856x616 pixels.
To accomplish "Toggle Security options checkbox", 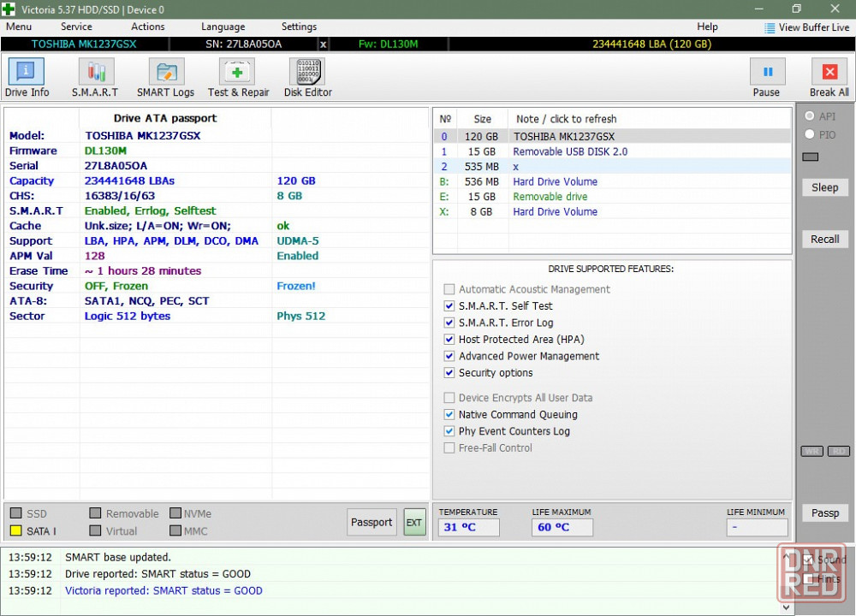I will click(449, 373).
